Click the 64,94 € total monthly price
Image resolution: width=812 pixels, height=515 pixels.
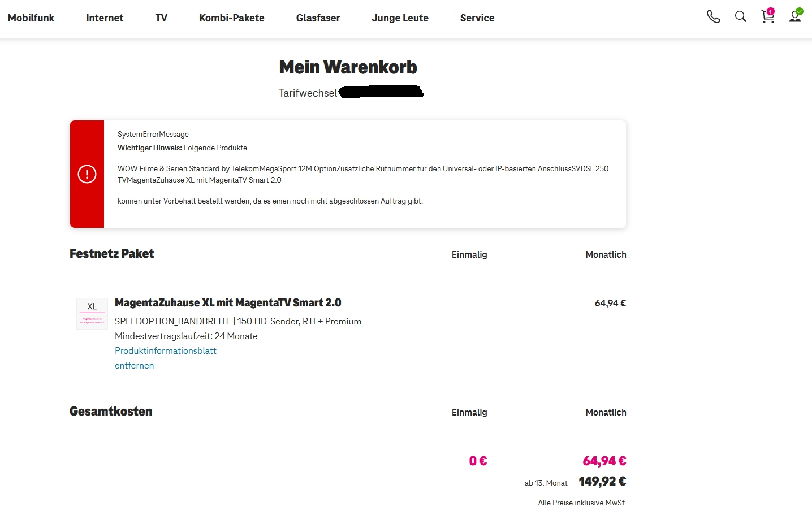tap(604, 461)
